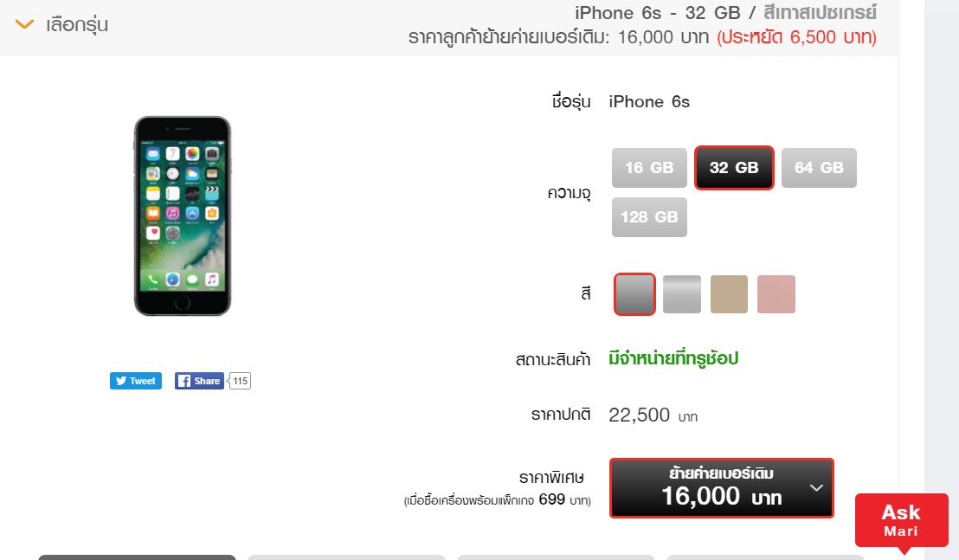Click the iPhone 6s product image
959x560 pixels.
coord(183,216)
